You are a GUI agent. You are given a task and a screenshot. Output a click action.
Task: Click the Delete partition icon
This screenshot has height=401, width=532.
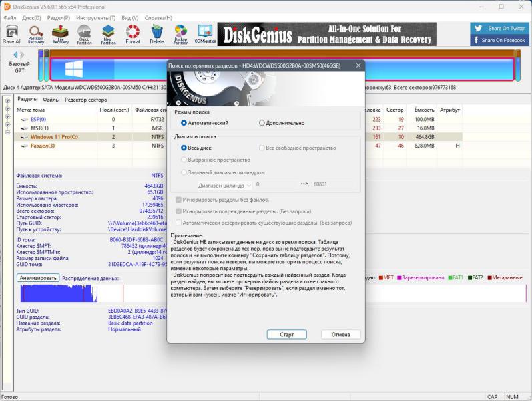point(157,34)
